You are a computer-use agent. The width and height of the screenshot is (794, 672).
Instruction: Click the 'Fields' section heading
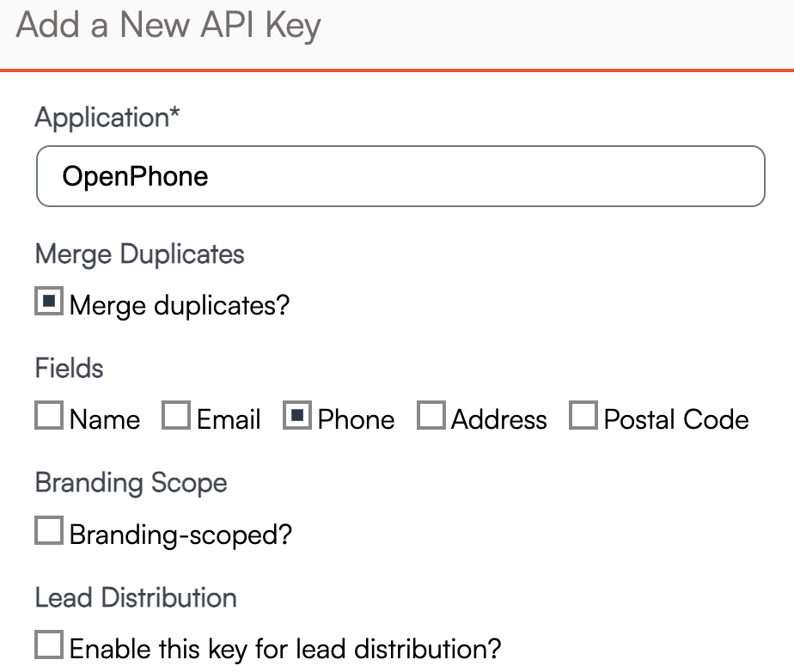coord(69,369)
